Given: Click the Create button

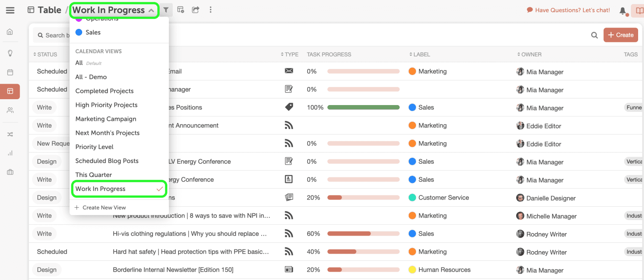Looking at the screenshot, I should 621,35.
